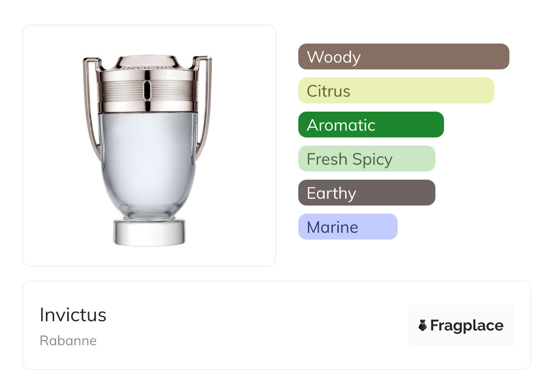Choose the Aromatic accord bar
This screenshot has height=392, width=553.
[x=370, y=125]
